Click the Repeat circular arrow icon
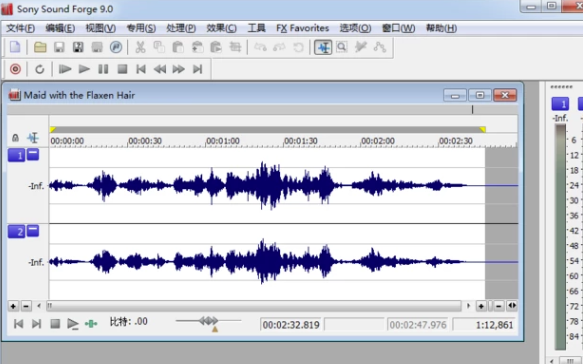The height and width of the screenshot is (364, 583). point(298,47)
